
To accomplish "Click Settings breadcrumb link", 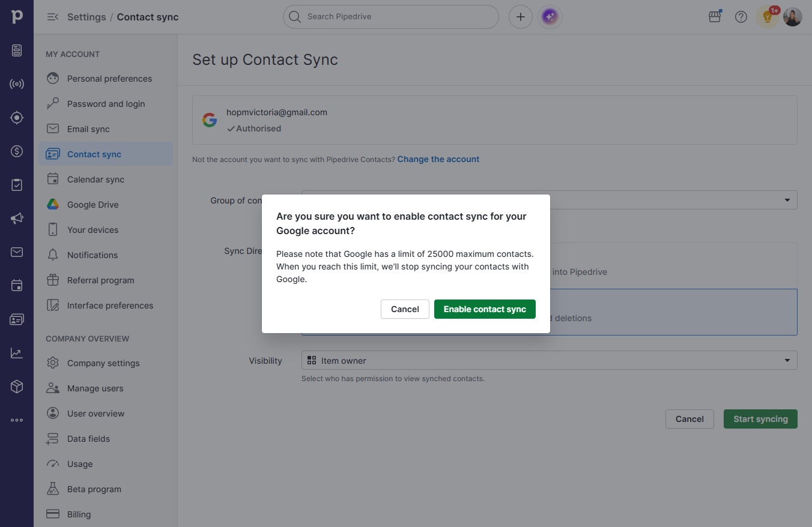I will [86, 17].
